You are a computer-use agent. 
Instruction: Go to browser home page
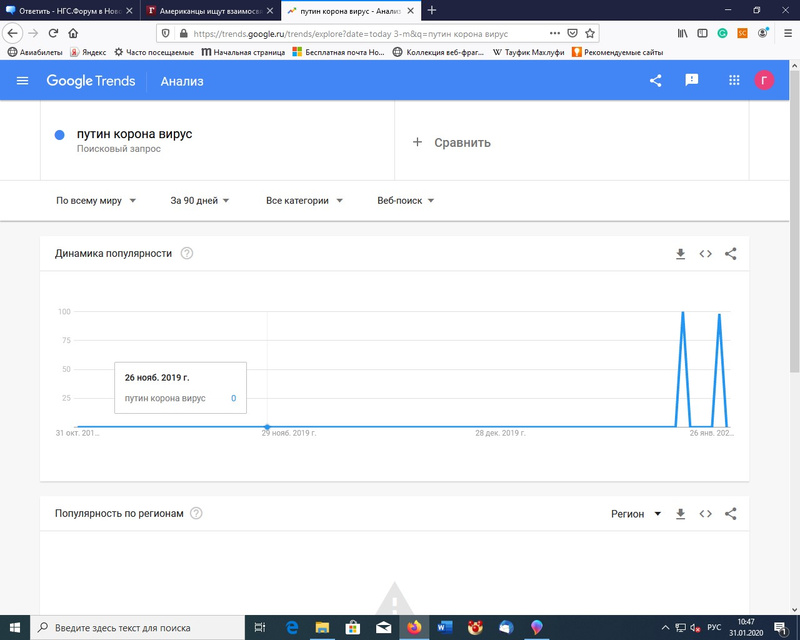[73, 34]
